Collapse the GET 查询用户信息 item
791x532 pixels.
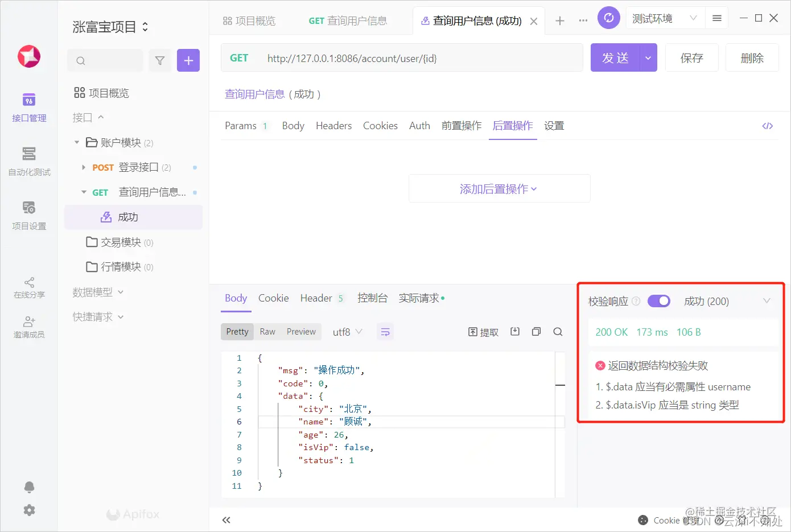point(84,192)
